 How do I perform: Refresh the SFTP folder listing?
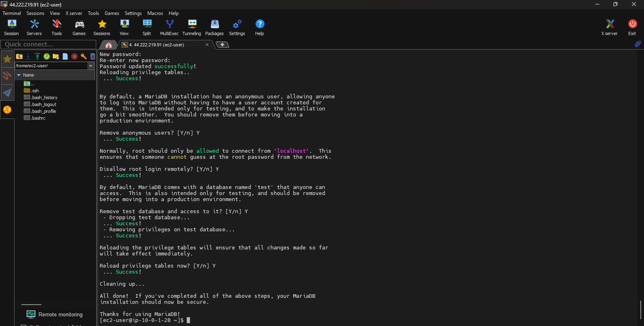[x=47, y=56]
